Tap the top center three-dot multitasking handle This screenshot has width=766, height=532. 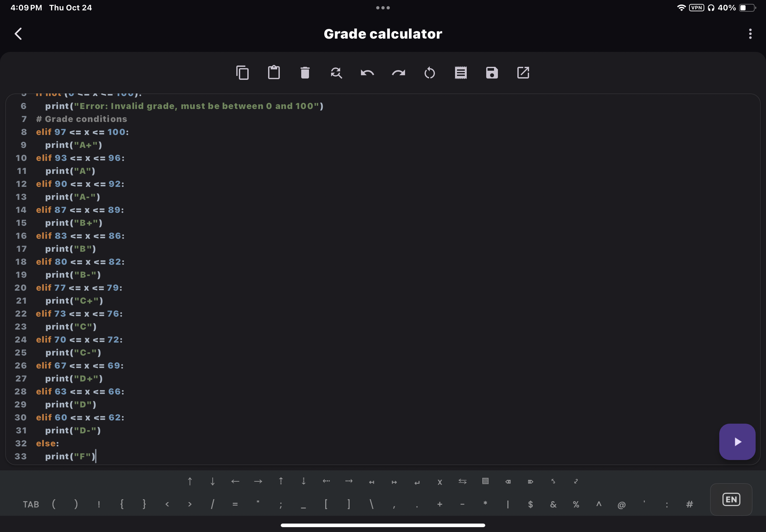pos(383,8)
